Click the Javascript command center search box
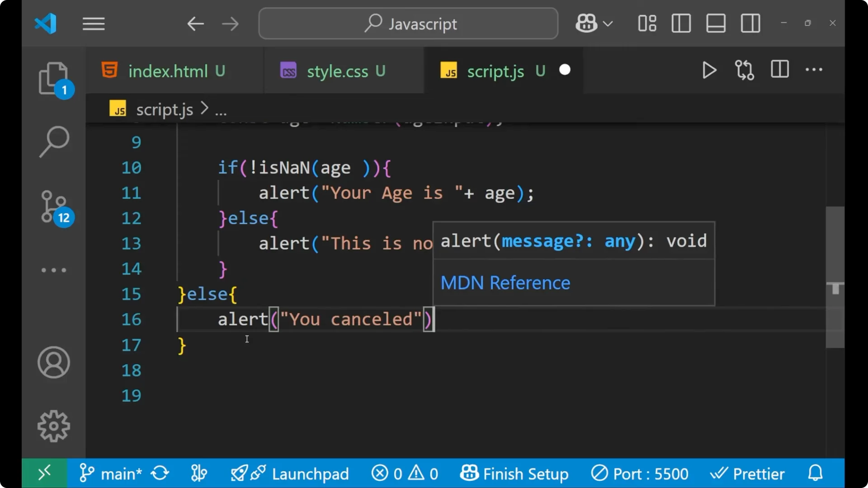868x488 pixels. click(407, 23)
